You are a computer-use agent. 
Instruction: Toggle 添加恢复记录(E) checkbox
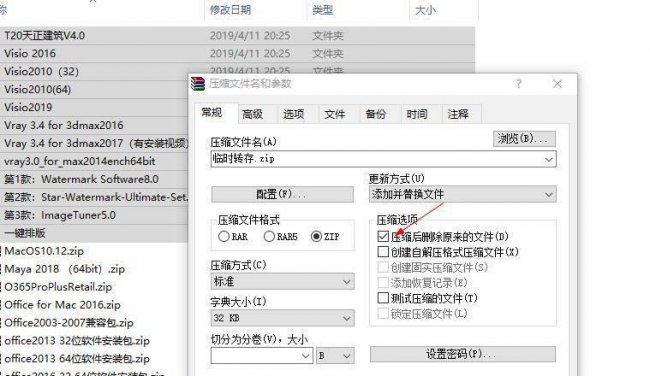point(383,283)
